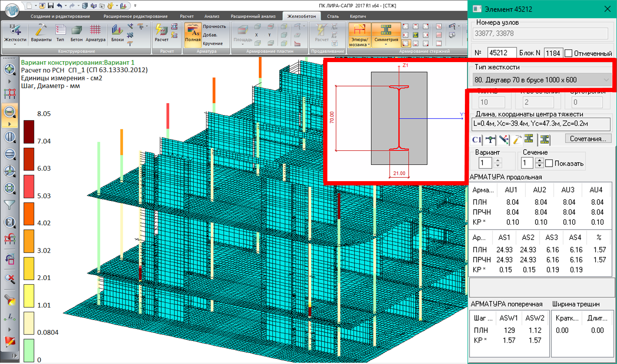The width and height of the screenshot is (617, 364).
Task: Open the Анализ ribbon tab
Action: pos(212,16)
